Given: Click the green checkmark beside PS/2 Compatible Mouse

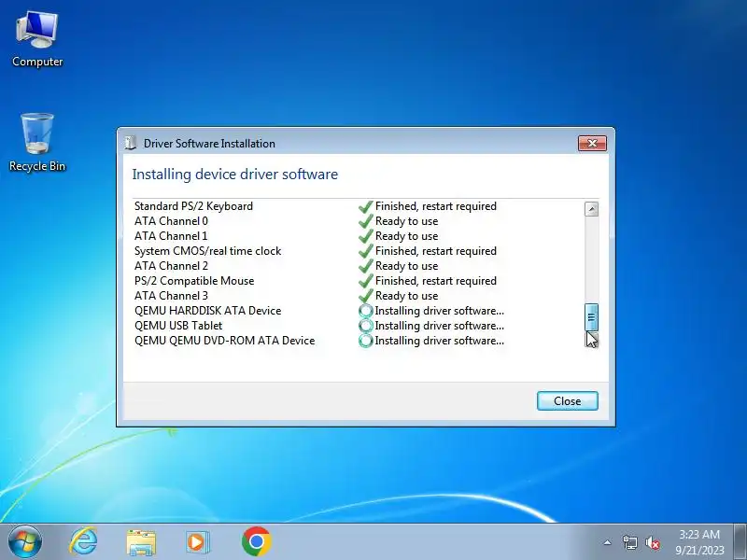Looking at the screenshot, I should pyautogui.click(x=365, y=281).
